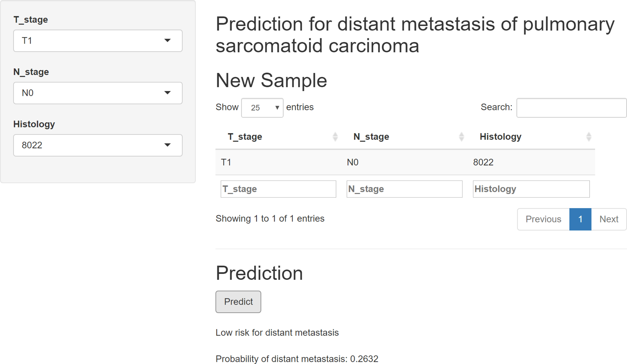Click the T_stage column header text

click(x=245, y=137)
